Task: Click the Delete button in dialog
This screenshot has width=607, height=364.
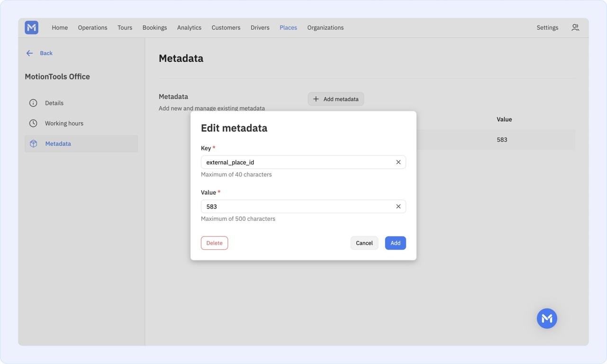Action: pos(214,243)
